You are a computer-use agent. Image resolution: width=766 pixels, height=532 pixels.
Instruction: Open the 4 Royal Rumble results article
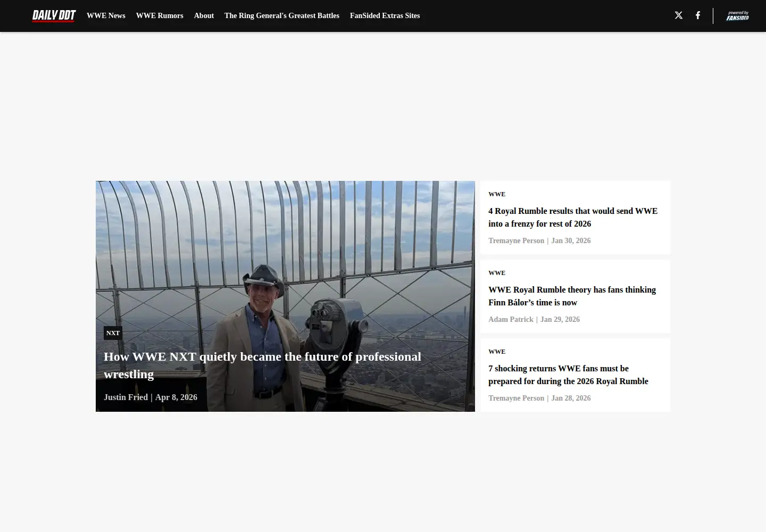click(x=573, y=218)
